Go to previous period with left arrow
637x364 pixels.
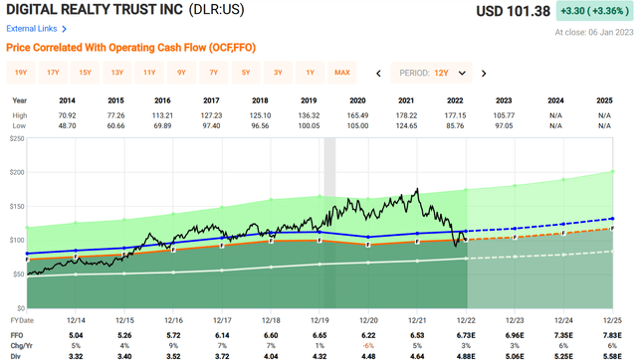point(378,74)
